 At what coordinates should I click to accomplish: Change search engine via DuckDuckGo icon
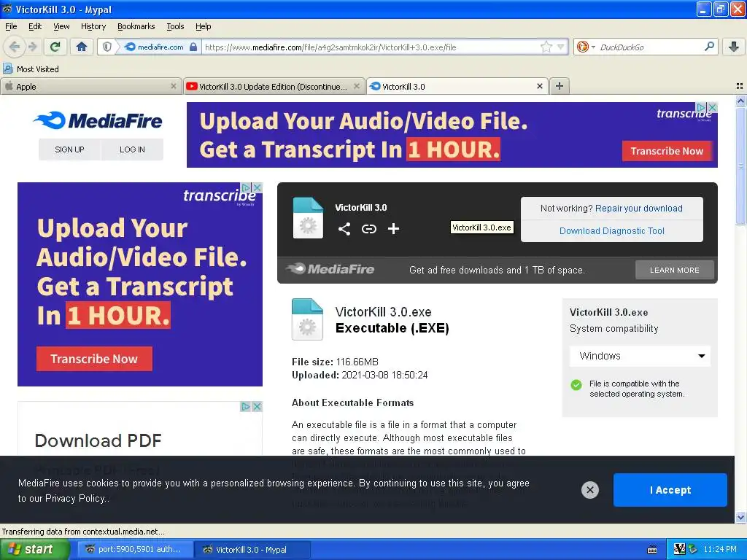[x=585, y=47]
